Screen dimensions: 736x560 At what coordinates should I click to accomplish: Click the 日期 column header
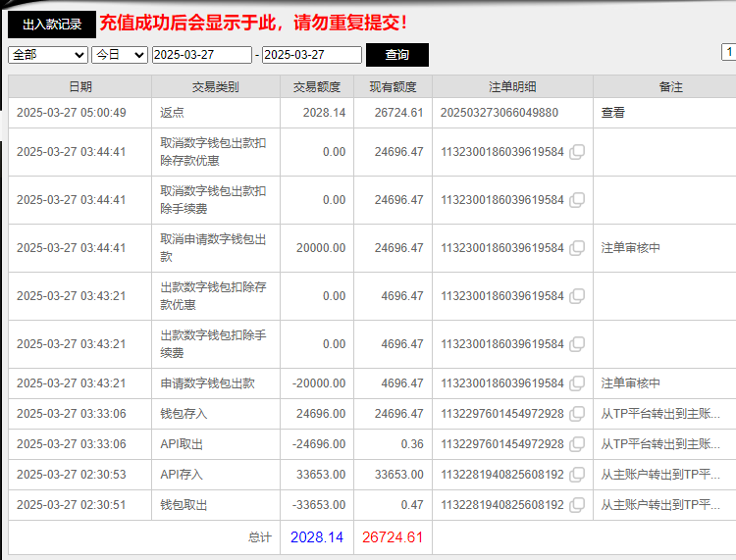coord(79,87)
